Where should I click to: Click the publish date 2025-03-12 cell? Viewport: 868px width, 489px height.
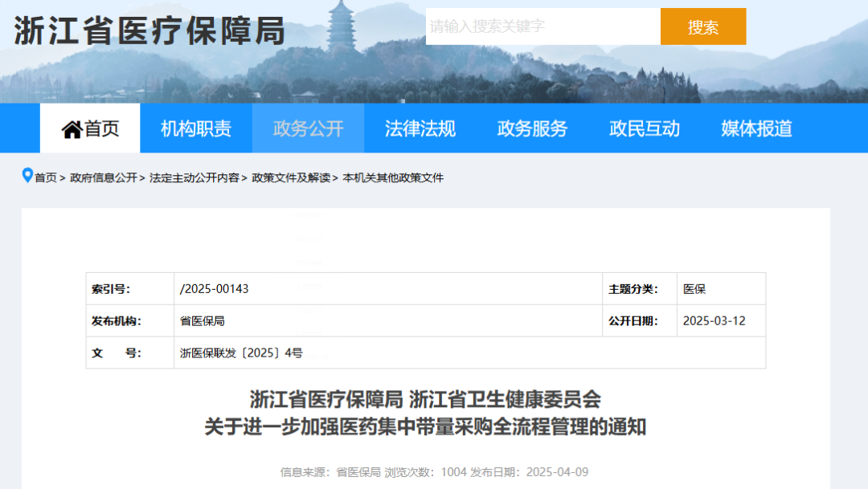tap(714, 321)
